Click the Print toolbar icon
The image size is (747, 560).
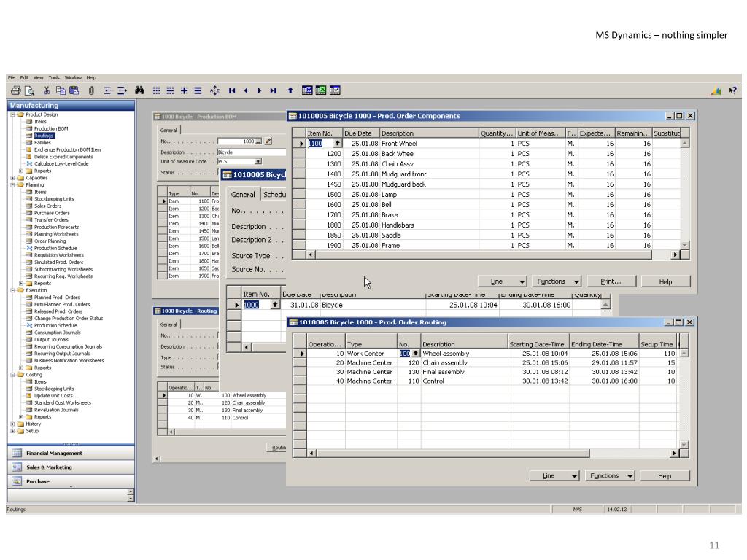point(15,90)
